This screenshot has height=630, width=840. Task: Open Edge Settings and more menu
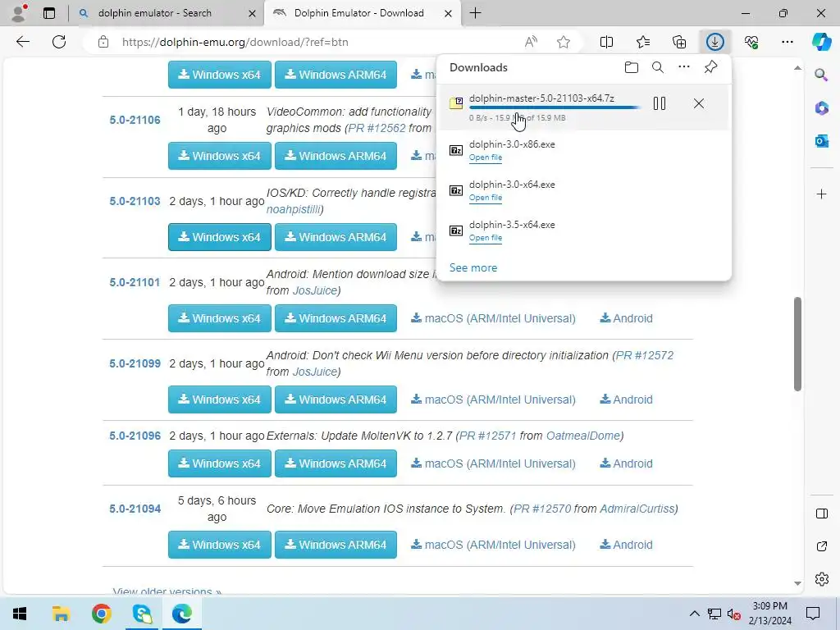pos(787,42)
